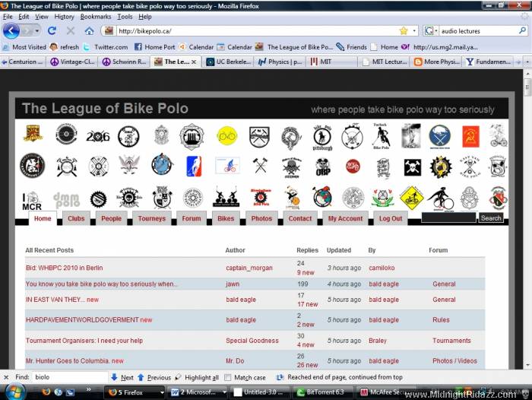Screen dimensions: 532x400
Task: Click the Log Out tab
Action: (390, 218)
